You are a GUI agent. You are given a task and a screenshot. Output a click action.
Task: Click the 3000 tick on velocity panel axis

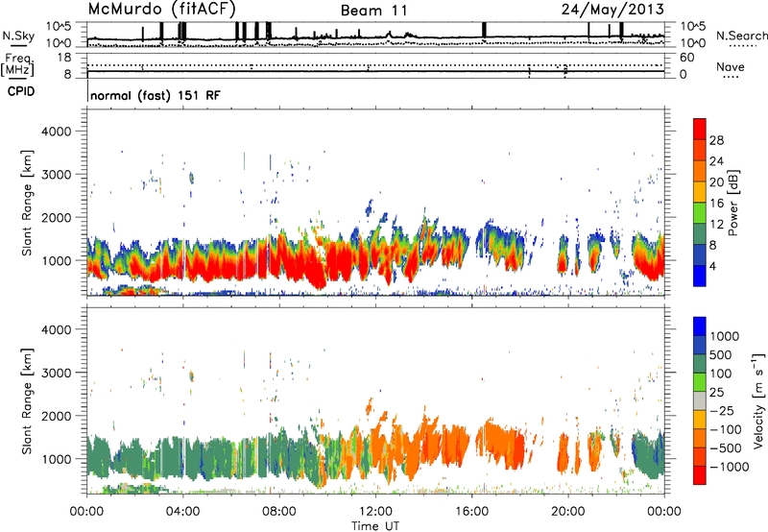57,373
